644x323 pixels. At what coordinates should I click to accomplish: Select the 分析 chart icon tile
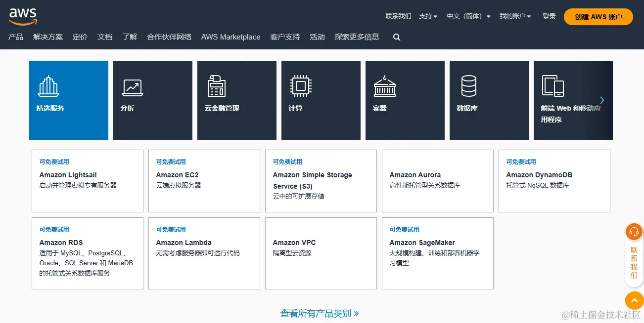(153, 100)
